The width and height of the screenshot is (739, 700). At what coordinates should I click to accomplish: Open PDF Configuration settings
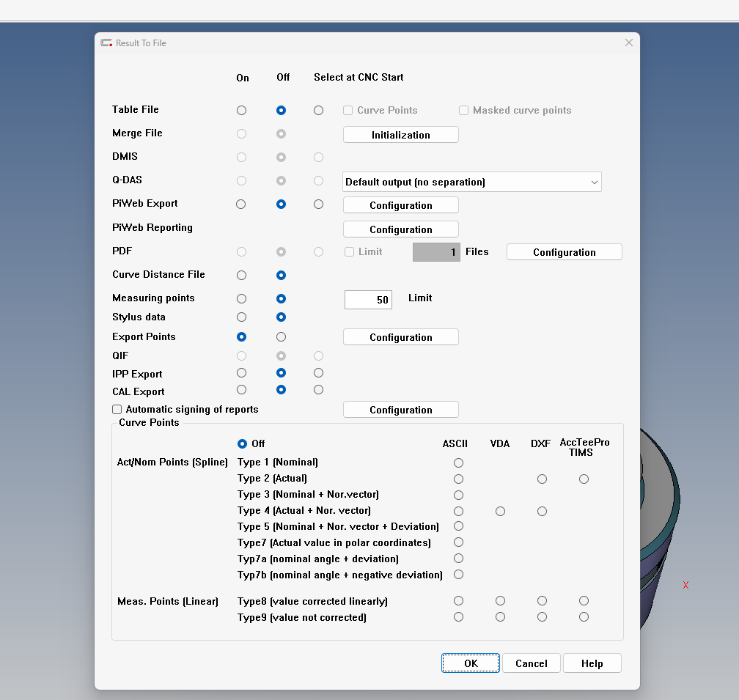pyautogui.click(x=564, y=252)
